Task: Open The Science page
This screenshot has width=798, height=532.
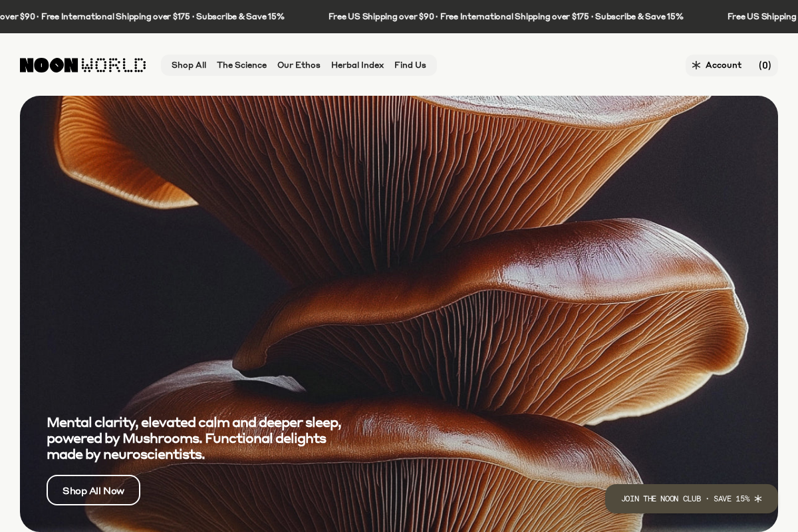Action: pyautogui.click(x=241, y=65)
